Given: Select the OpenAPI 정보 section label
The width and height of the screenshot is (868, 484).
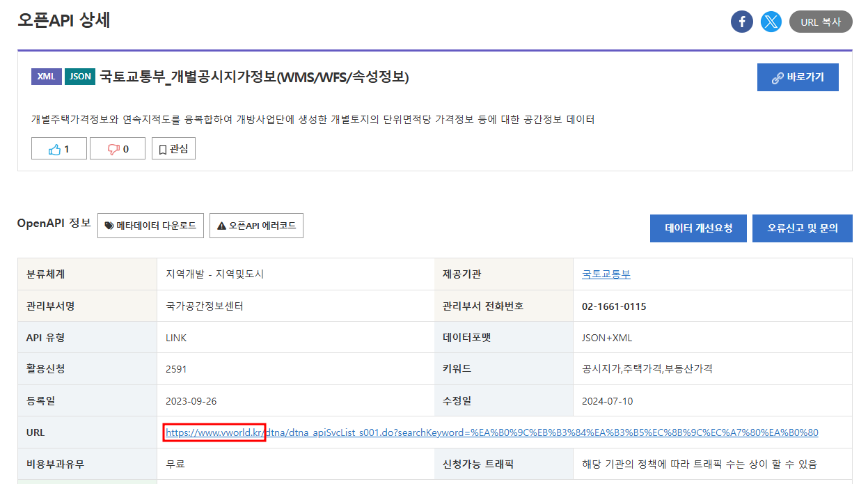Looking at the screenshot, I should 54,223.
